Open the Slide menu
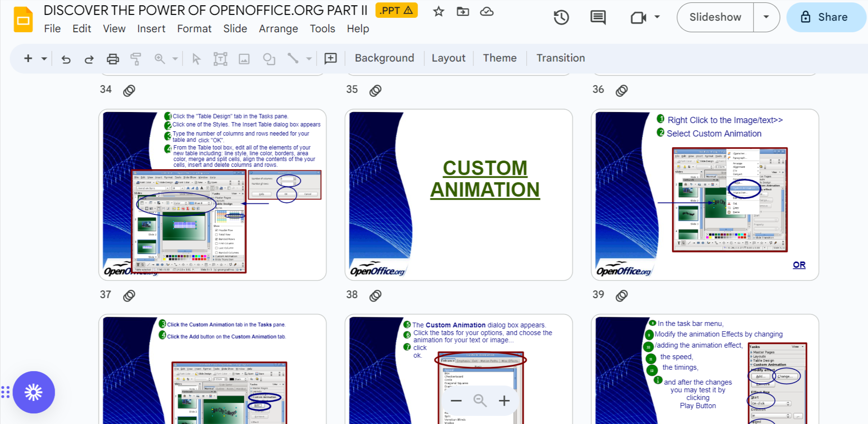This screenshot has width=868, height=424. pos(235,29)
